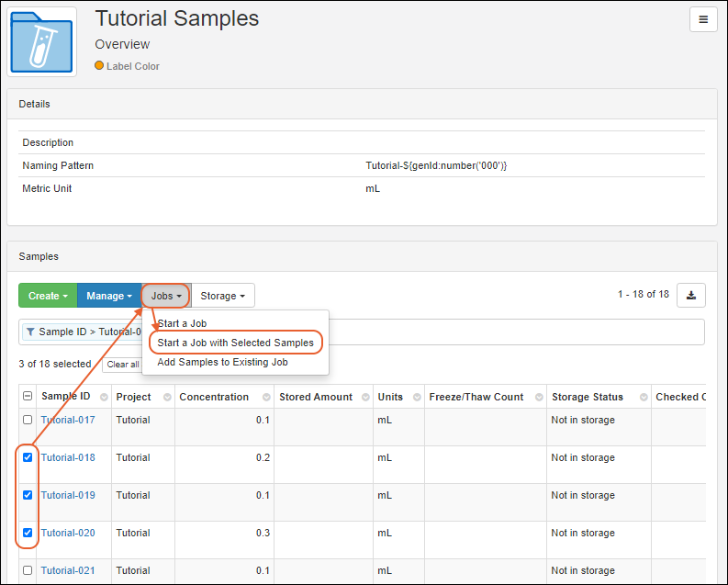Screen dimensions: 728x585
Task: Choose Start a Job with Selected Samples
Action: 235,343
